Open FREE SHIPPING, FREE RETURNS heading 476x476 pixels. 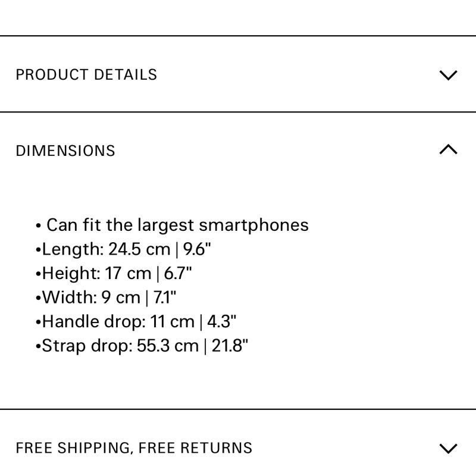pyautogui.click(x=134, y=448)
